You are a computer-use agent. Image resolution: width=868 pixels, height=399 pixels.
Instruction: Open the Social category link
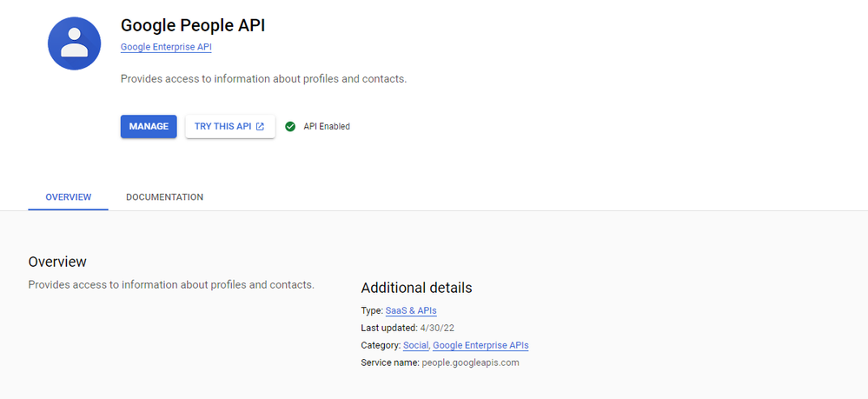click(415, 345)
